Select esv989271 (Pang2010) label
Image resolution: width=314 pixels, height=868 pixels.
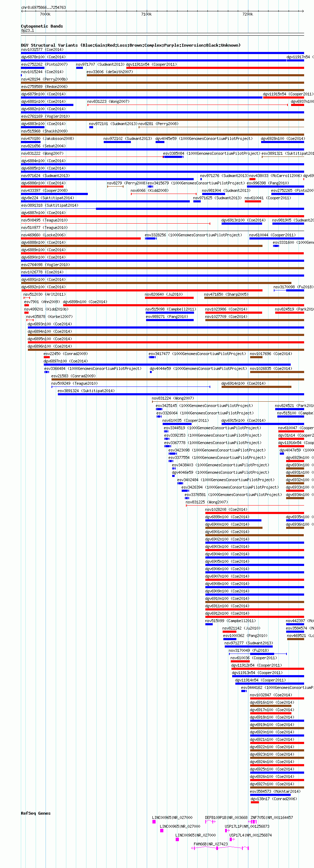167,317
